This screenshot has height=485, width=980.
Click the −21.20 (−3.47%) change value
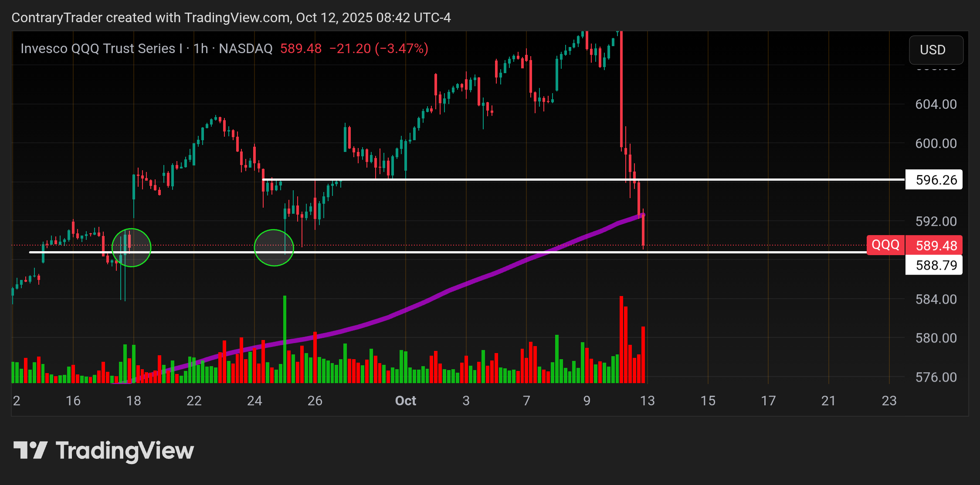click(379, 48)
